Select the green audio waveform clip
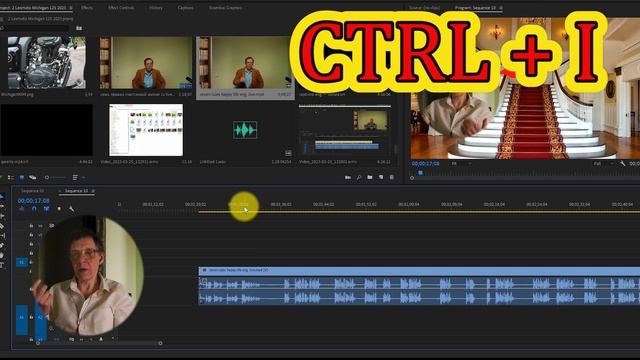This screenshot has height=360, width=640. point(245,130)
